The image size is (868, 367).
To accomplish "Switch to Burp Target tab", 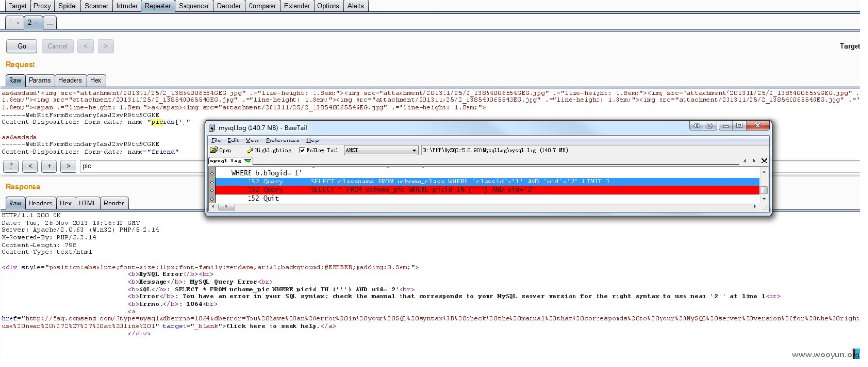I will pyautogui.click(x=17, y=6).
